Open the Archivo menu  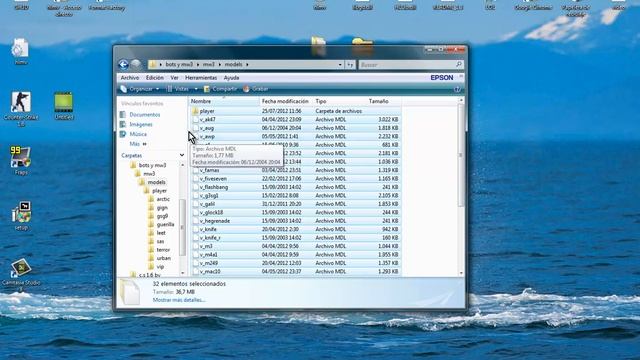coord(130,78)
